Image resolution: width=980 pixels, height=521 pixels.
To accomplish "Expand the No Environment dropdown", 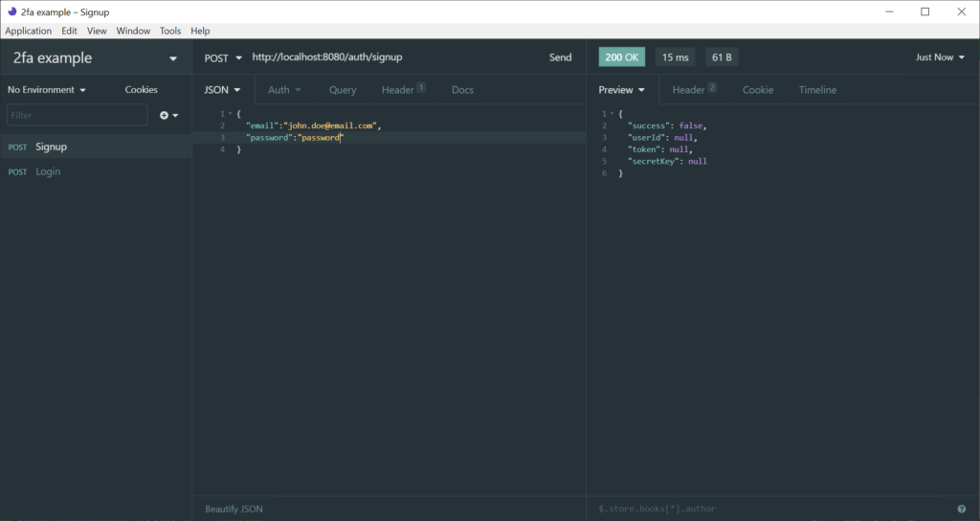I will point(47,90).
